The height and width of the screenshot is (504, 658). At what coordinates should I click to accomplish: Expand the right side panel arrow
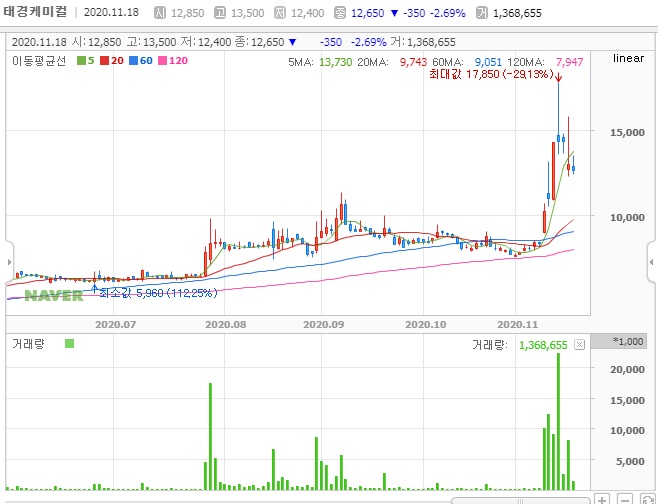[651, 262]
